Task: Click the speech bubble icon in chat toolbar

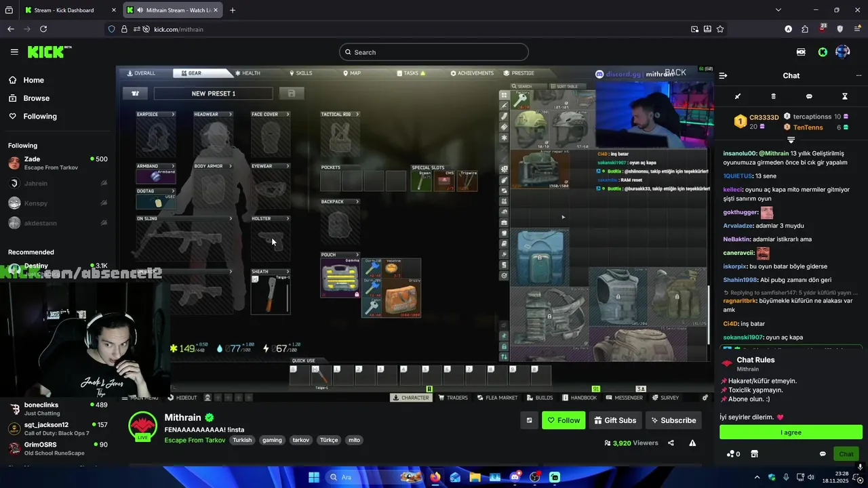Action: pos(809,96)
